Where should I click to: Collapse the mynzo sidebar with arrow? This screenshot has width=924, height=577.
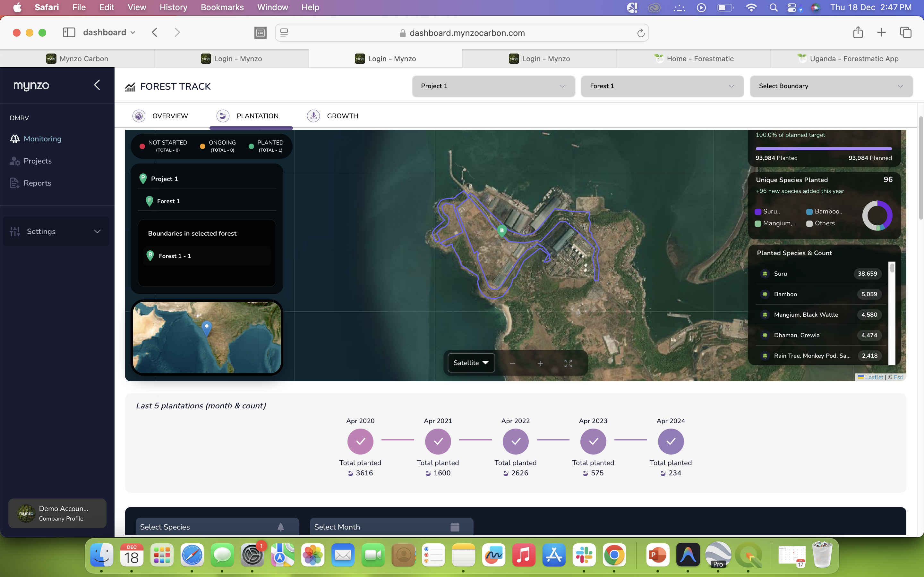point(97,85)
